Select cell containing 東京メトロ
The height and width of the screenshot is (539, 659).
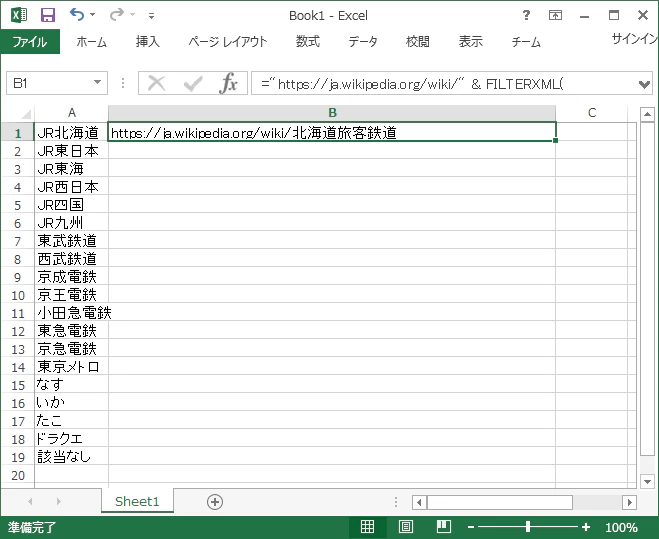pos(71,367)
